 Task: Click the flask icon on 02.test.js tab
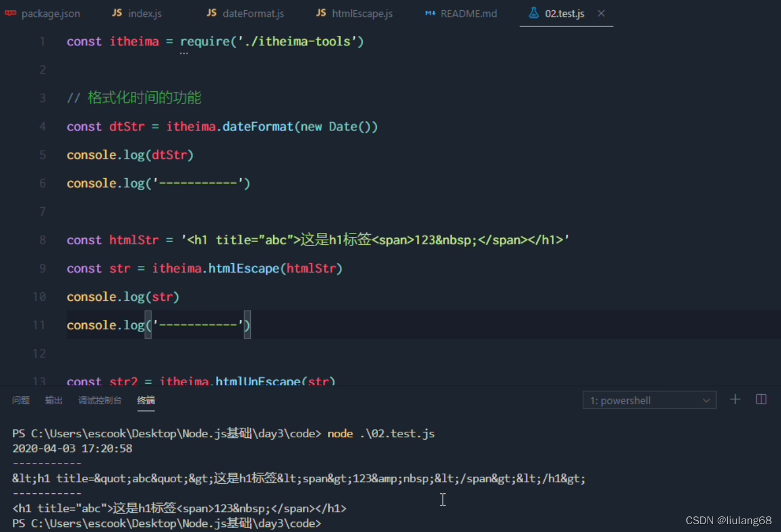click(534, 13)
